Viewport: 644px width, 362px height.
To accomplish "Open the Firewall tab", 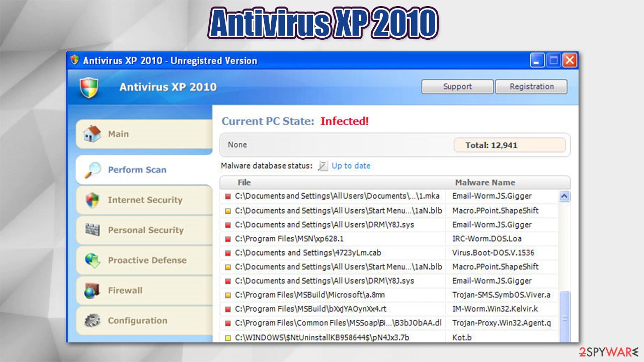I will point(144,291).
